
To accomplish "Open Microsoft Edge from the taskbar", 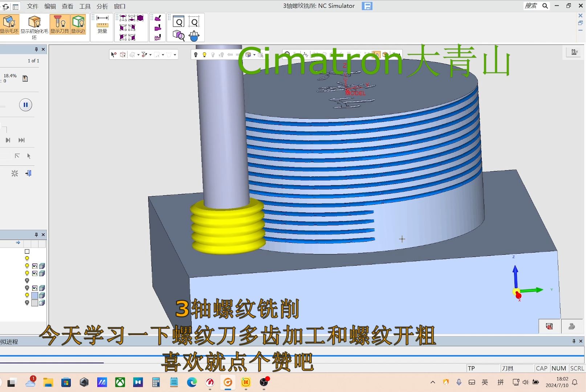I will point(192,382).
